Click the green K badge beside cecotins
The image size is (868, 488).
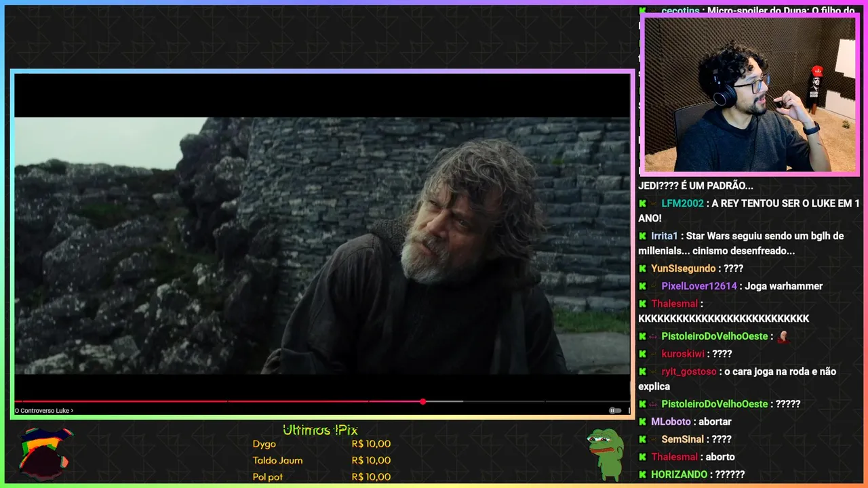point(642,11)
